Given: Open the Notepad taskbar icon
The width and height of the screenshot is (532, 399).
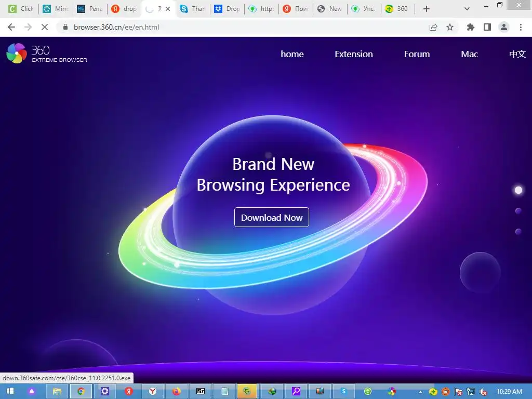Looking at the screenshot, I should pyautogui.click(x=224, y=392).
